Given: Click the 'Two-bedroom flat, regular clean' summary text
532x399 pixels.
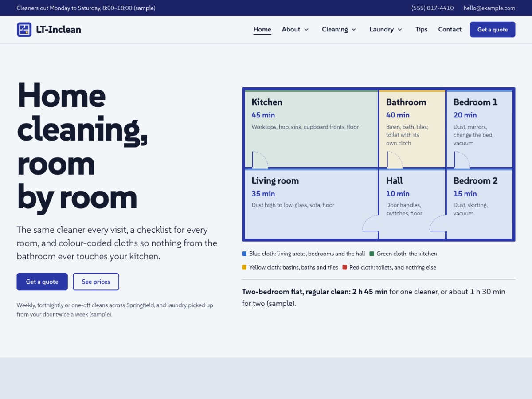Looking at the screenshot, I should tap(374, 298).
